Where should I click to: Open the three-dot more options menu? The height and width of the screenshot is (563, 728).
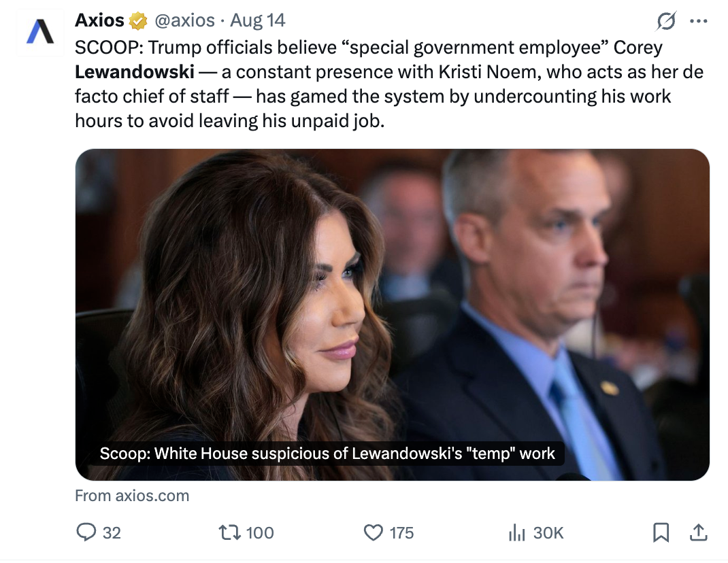[x=699, y=21]
